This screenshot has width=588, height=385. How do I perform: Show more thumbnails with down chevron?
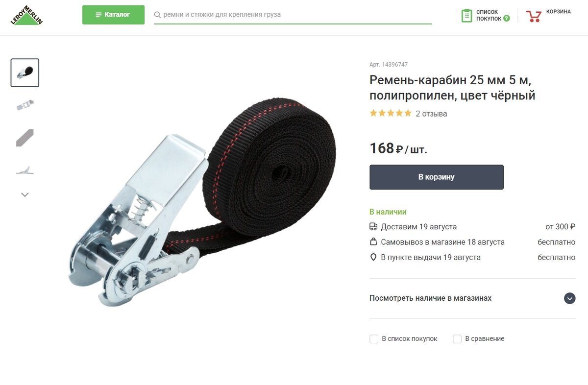click(x=25, y=194)
